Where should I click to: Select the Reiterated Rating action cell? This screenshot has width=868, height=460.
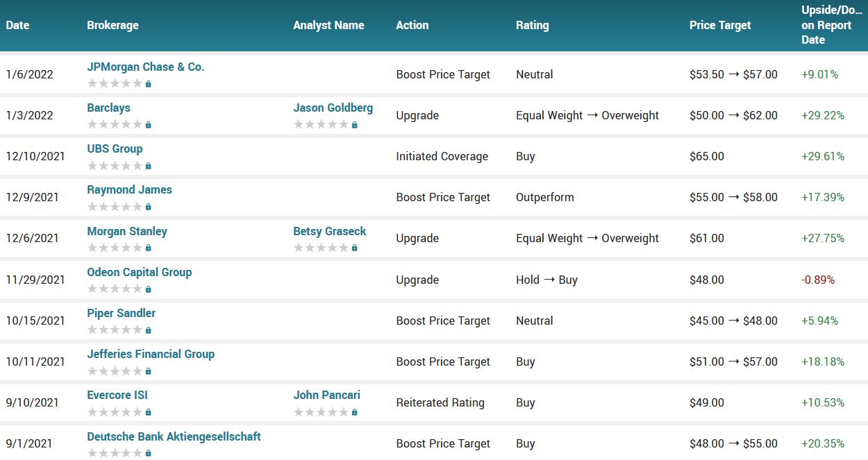440,403
